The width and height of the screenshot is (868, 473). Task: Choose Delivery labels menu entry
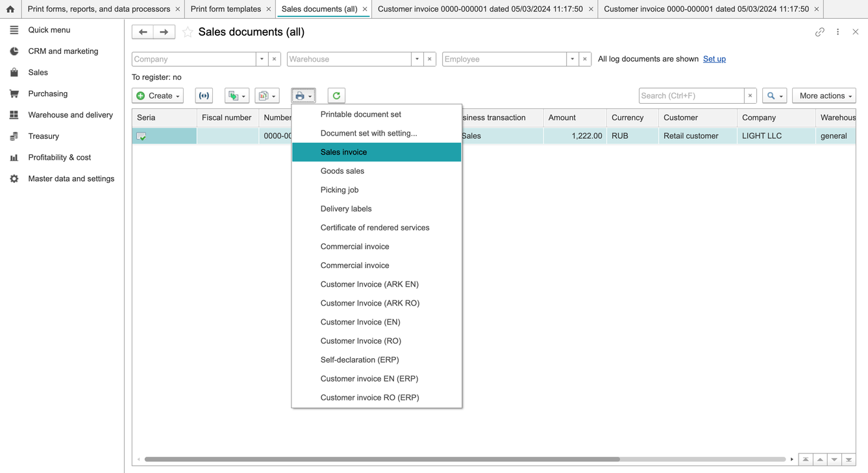tap(377, 208)
